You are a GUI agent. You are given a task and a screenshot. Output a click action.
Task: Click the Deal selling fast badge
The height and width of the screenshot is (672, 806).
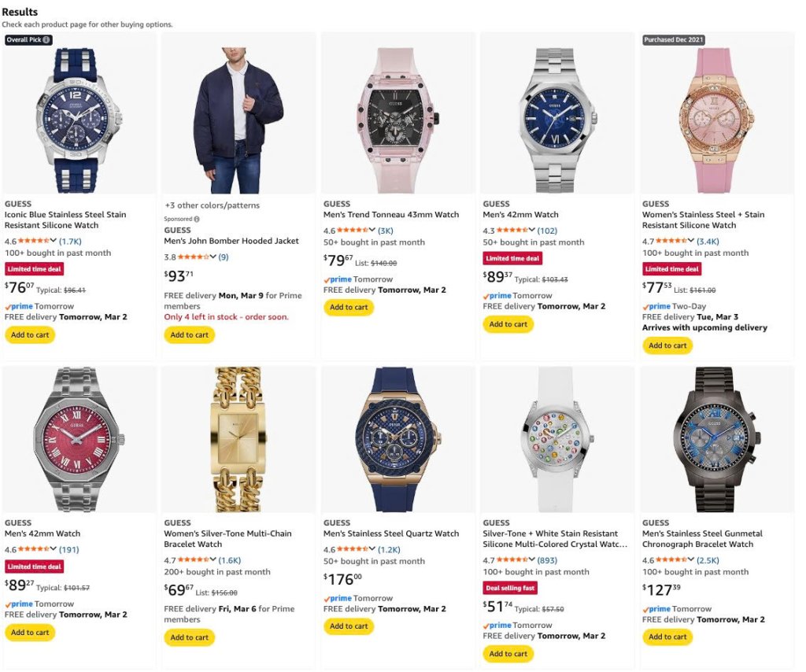tap(510, 588)
